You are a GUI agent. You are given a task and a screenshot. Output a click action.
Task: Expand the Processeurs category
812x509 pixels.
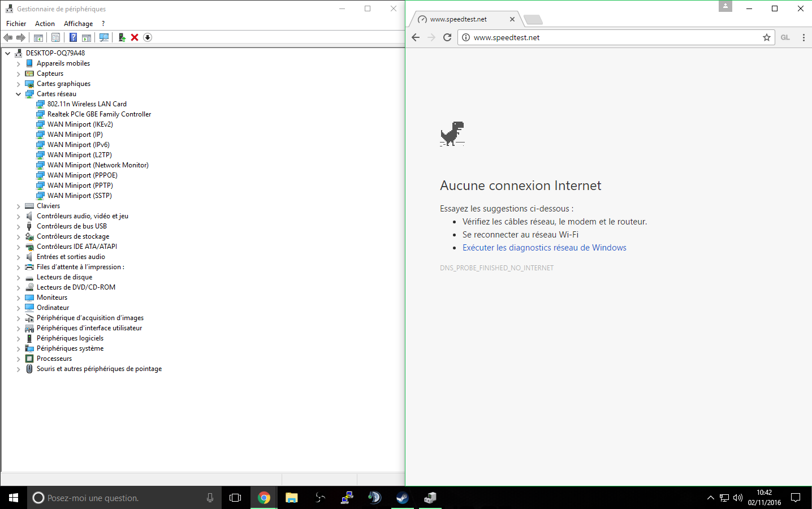19,359
